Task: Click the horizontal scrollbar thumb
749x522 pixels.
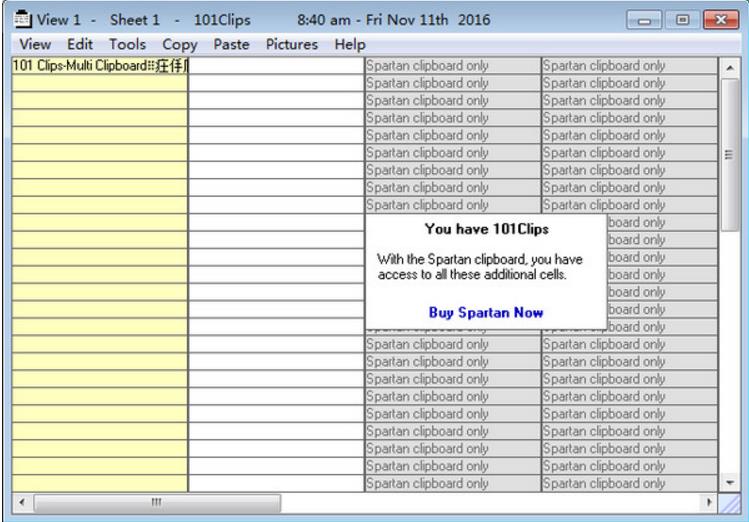Action: click(157, 502)
